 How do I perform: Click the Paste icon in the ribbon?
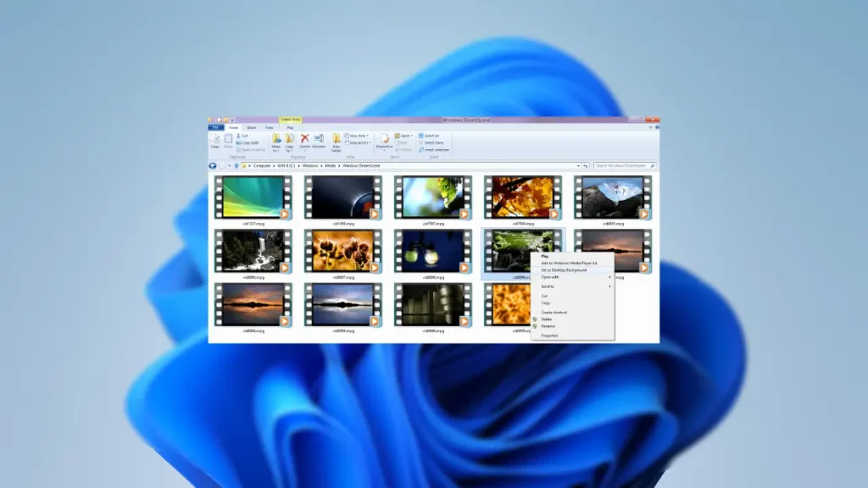[228, 141]
